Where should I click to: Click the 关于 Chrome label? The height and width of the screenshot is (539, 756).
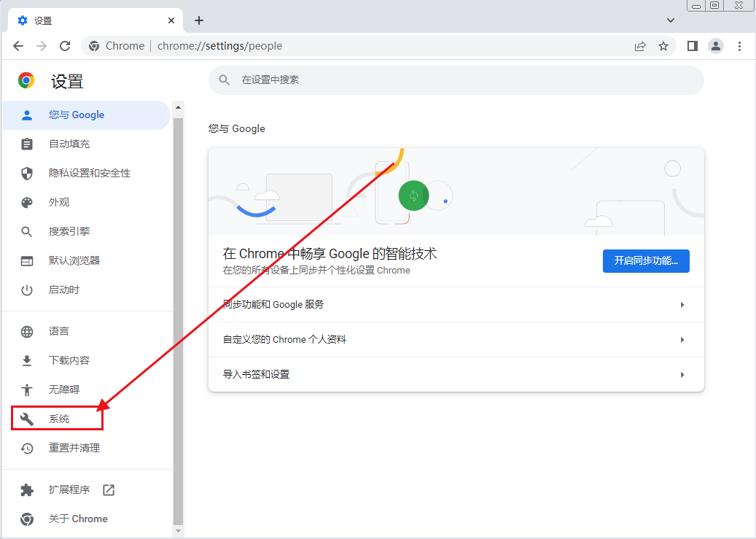coord(78,519)
